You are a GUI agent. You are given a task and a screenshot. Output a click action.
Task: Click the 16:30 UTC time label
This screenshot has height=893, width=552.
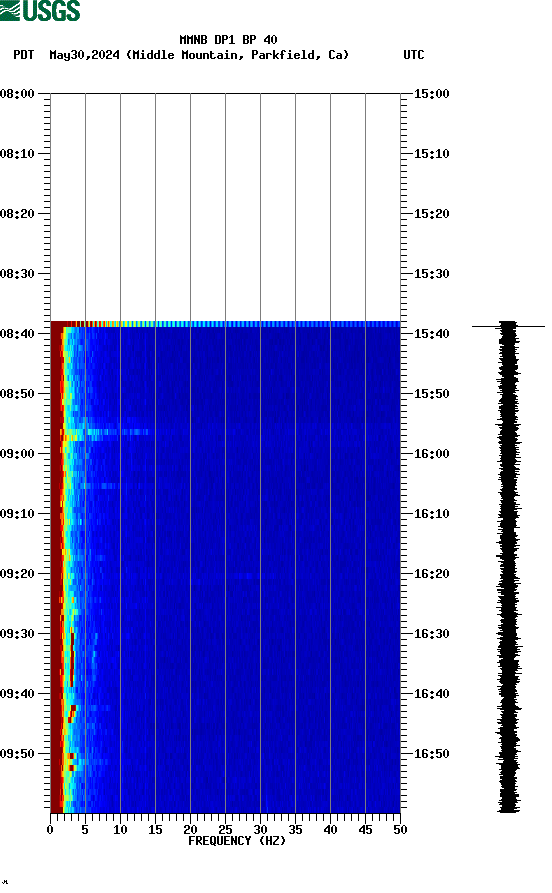(431, 633)
